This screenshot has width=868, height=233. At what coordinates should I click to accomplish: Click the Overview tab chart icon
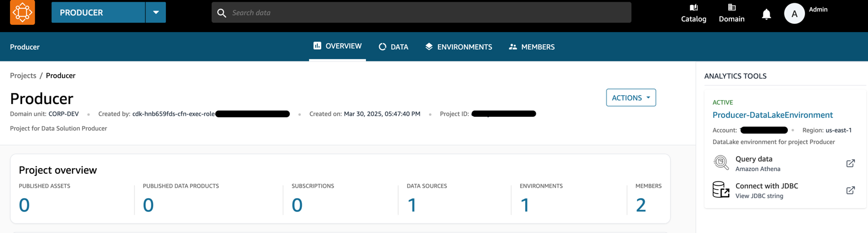click(317, 46)
